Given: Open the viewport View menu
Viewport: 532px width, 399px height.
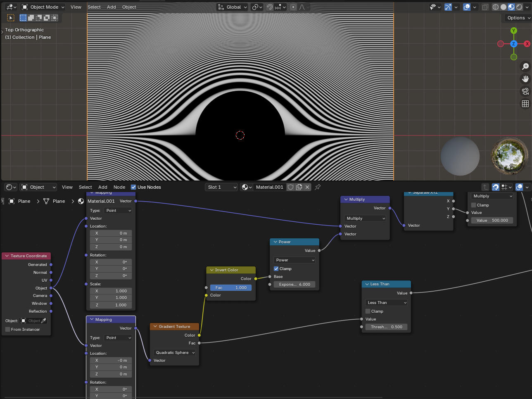Looking at the screenshot, I should pos(76,7).
